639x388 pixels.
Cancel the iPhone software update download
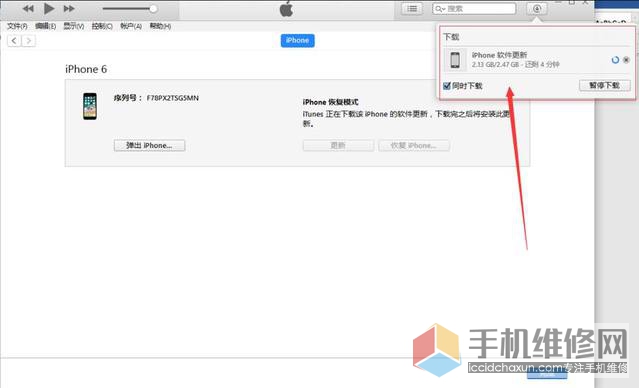(x=626, y=60)
